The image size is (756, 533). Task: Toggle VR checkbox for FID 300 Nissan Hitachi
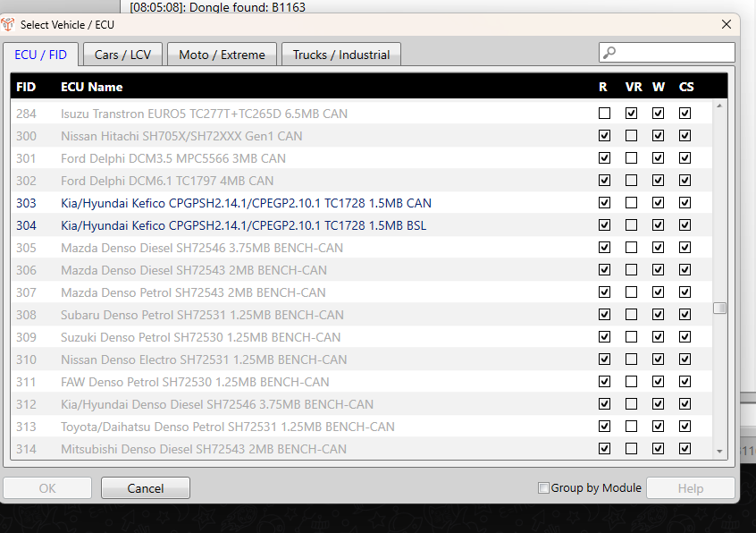click(x=632, y=136)
